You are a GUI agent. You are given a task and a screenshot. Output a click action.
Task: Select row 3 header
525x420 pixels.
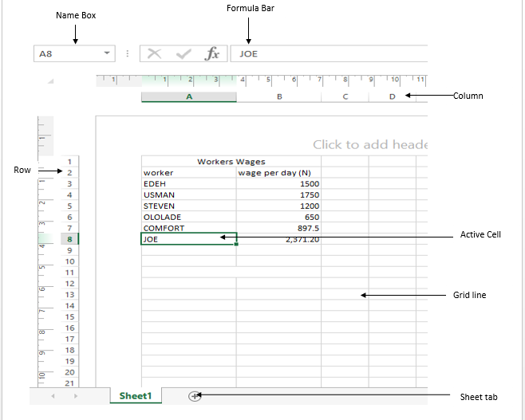69,183
